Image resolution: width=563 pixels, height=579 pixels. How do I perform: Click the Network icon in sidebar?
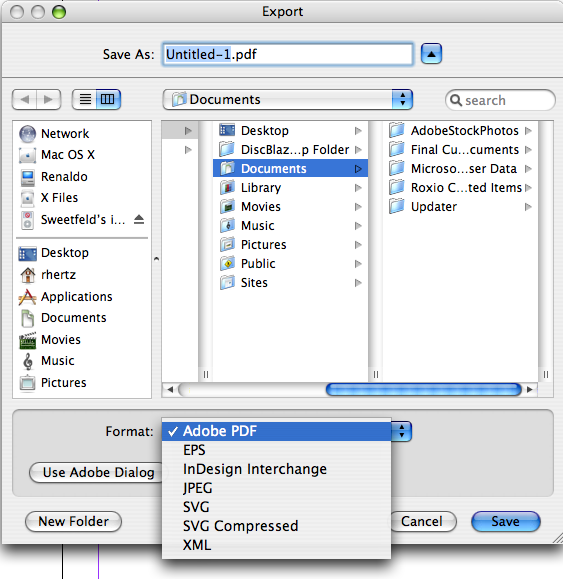click(x=27, y=134)
